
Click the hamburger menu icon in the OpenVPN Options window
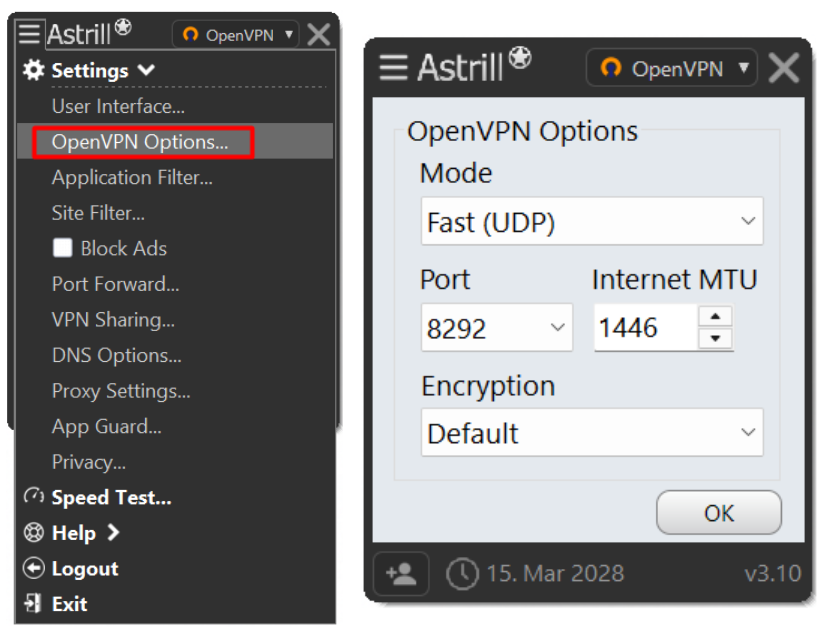[x=393, y=67]
